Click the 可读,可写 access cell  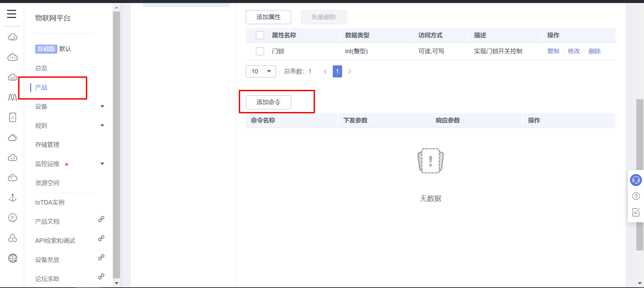click(431, 51)
